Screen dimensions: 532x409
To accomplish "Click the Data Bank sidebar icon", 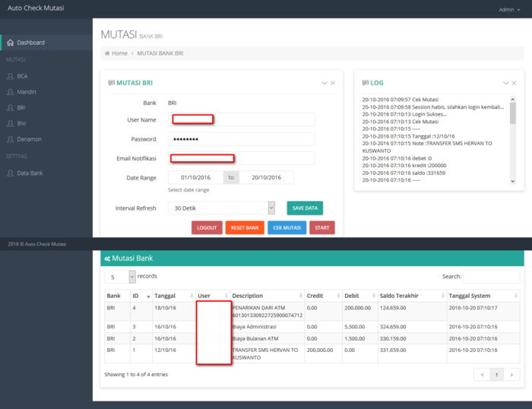I will (10, 173).
